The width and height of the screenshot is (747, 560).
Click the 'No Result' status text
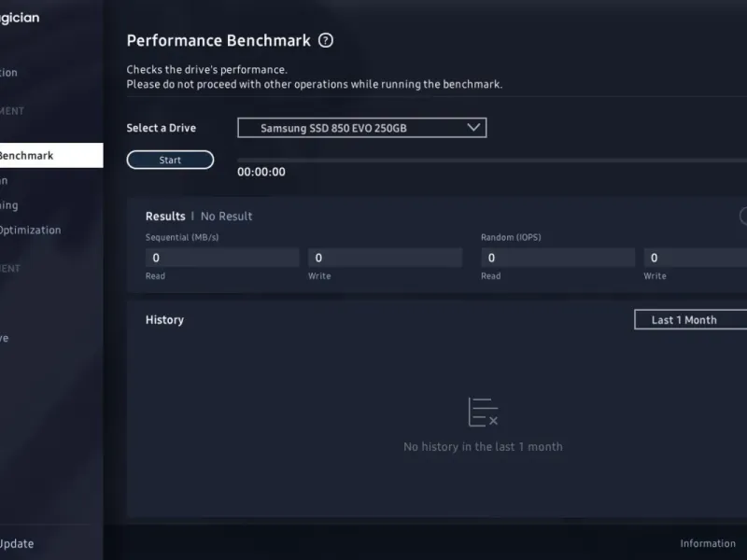pos(226,217)
